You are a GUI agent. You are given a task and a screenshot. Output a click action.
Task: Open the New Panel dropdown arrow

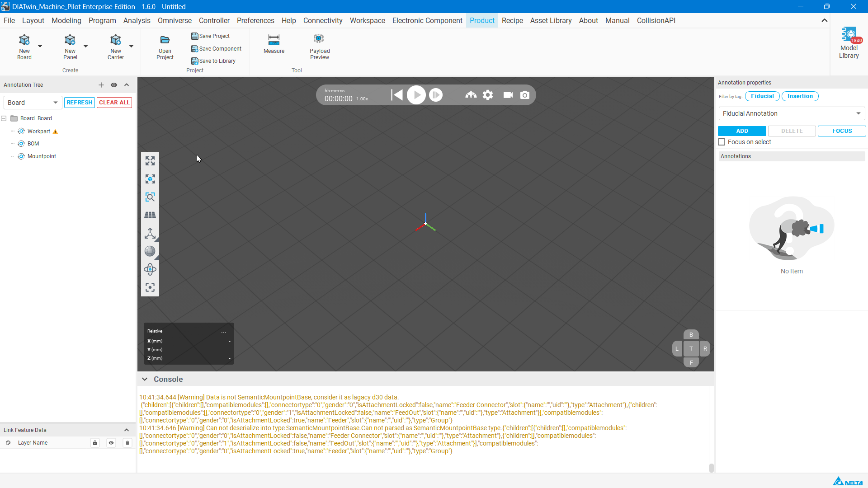coord(85,46)
